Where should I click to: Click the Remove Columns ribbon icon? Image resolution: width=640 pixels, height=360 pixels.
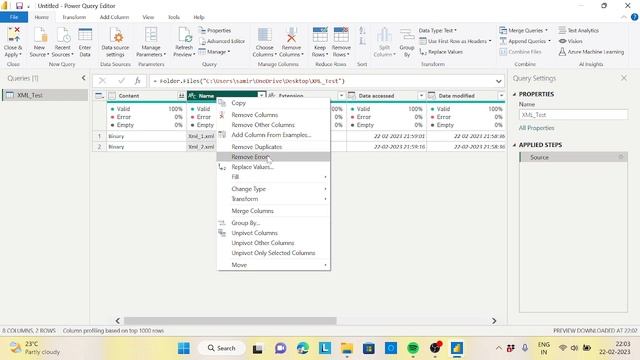pyautogui.click(x=291, y=35)
